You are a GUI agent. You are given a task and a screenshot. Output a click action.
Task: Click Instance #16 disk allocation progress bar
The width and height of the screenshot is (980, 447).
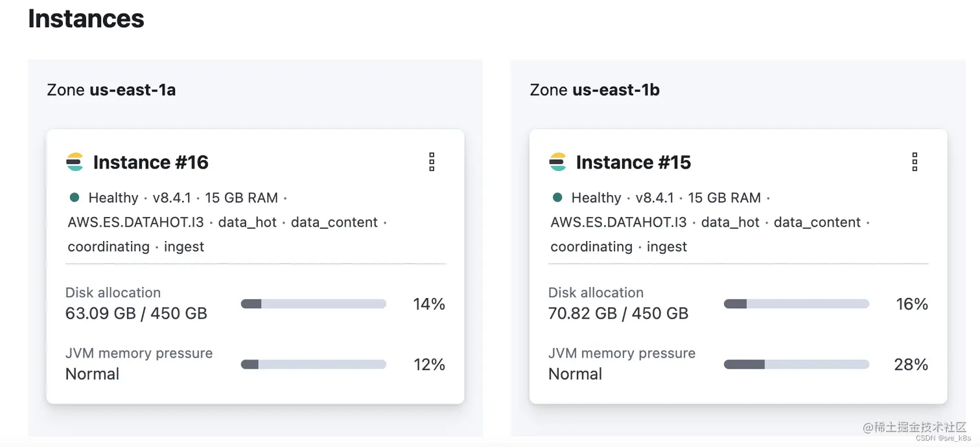point(314,304)
